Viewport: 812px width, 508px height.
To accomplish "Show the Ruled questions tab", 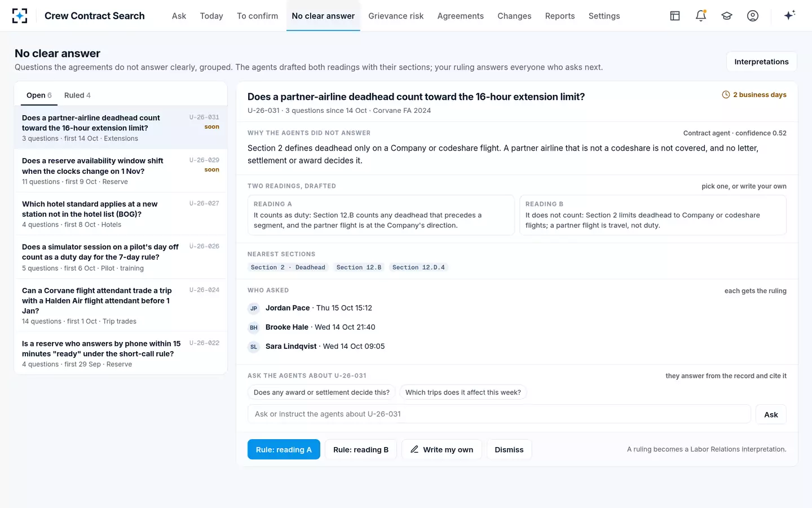I will [x=77, y=95].
